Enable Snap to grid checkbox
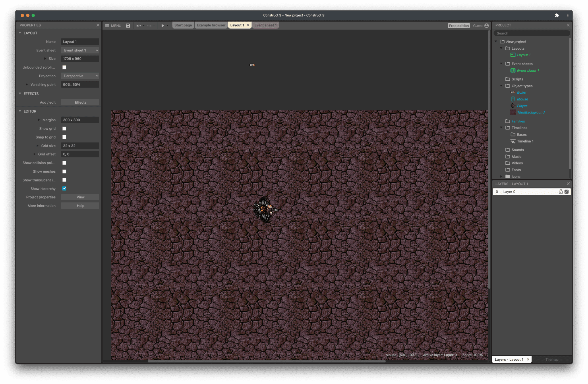Screen dimensions: 588x384 (x=64, y=137)
